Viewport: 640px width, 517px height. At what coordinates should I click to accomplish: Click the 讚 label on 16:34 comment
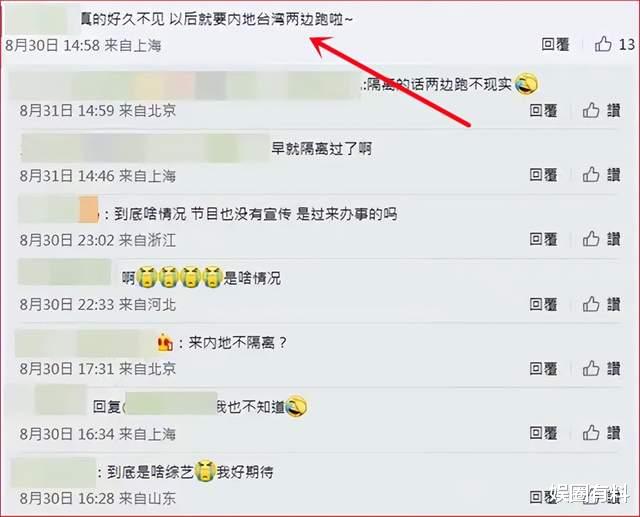[613, 433]
